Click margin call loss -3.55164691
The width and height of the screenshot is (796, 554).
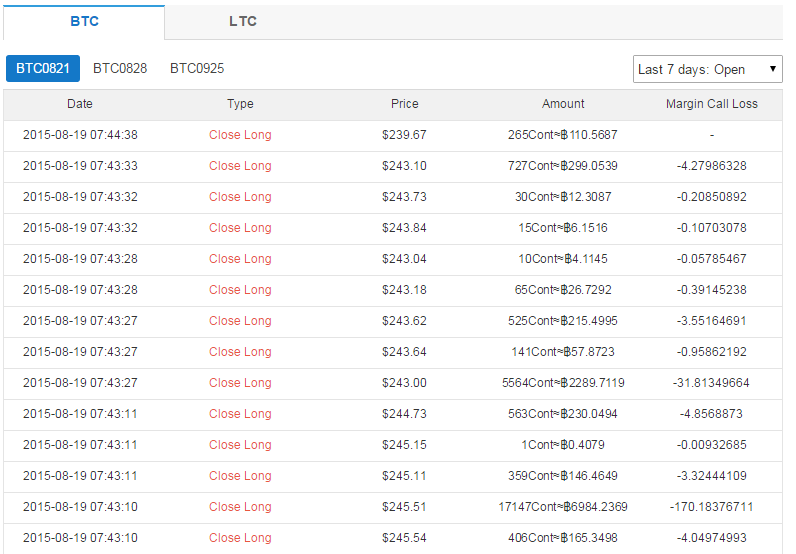pos(711,321)
